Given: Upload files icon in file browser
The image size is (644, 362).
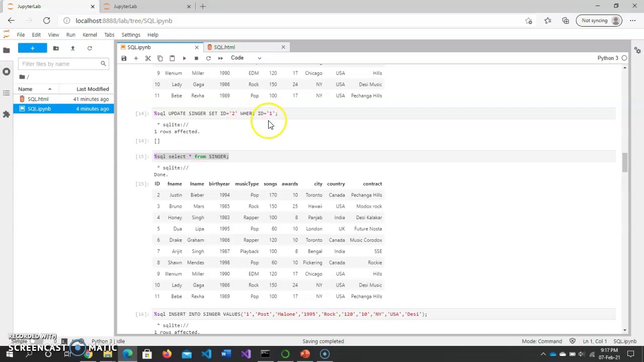Looking at the screenshot, I should click(72, 48).
